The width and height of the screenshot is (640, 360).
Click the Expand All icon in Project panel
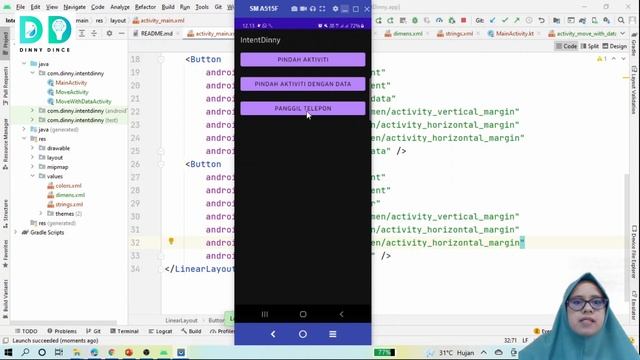(x=82, y=33)
